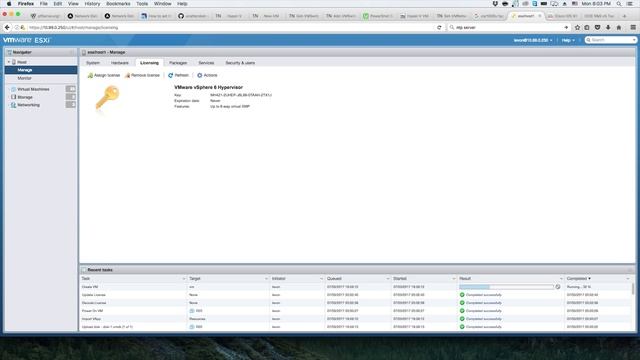
Task: Click the Storage count badge
Action: [x=71, y=97]
